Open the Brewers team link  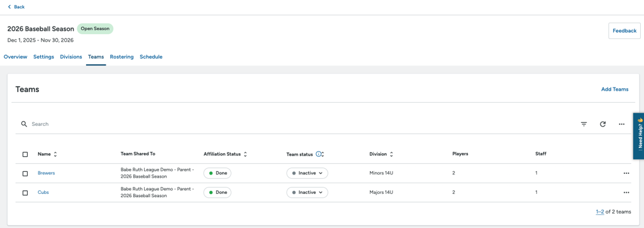point(46,173)
